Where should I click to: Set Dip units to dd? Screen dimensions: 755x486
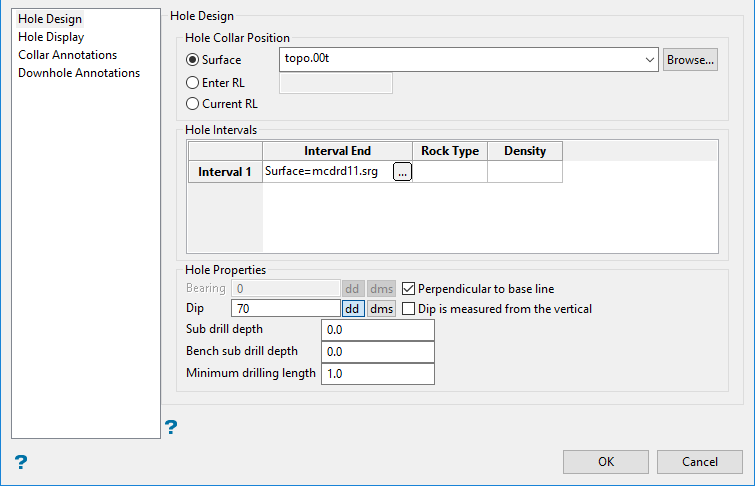tap(352, 309)
